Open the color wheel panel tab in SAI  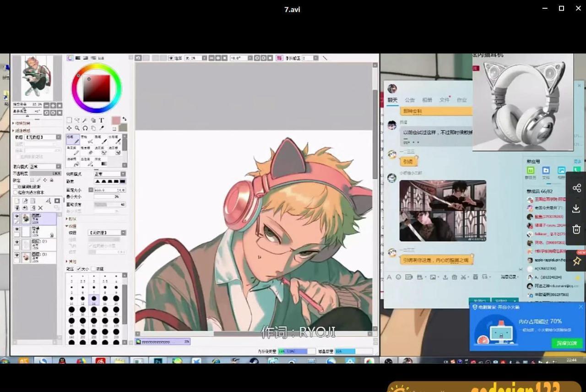[70, 58]
